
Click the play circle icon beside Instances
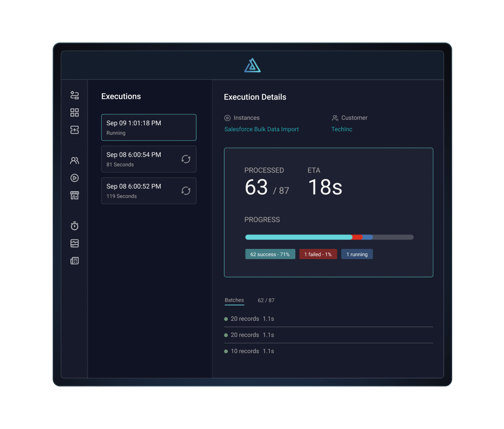[x=227, y=118]
